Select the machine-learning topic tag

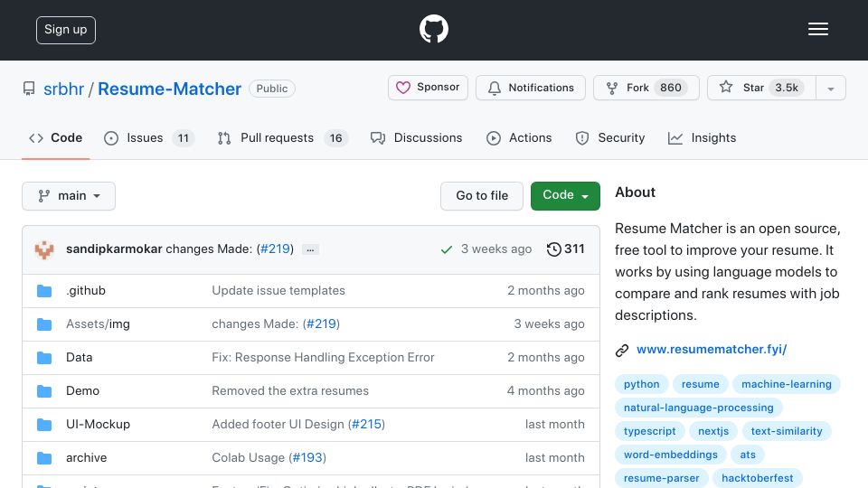click(x=786, y=384)
